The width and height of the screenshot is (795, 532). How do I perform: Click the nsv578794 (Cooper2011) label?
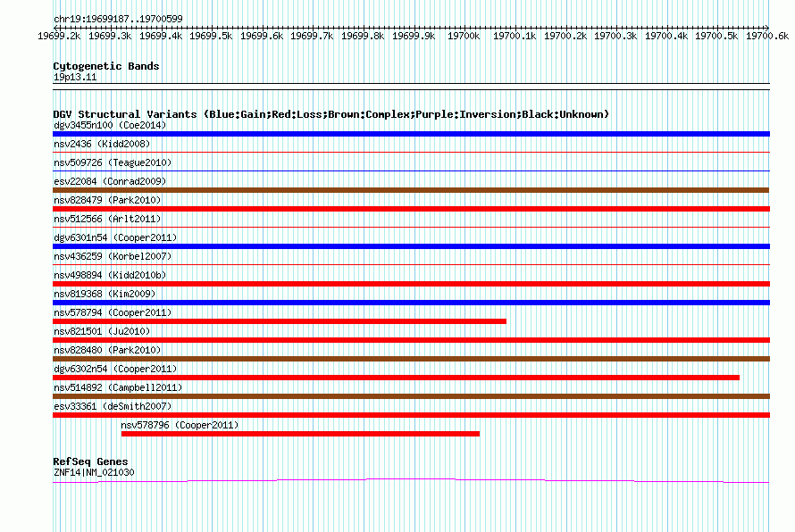(x=113, y=312)
